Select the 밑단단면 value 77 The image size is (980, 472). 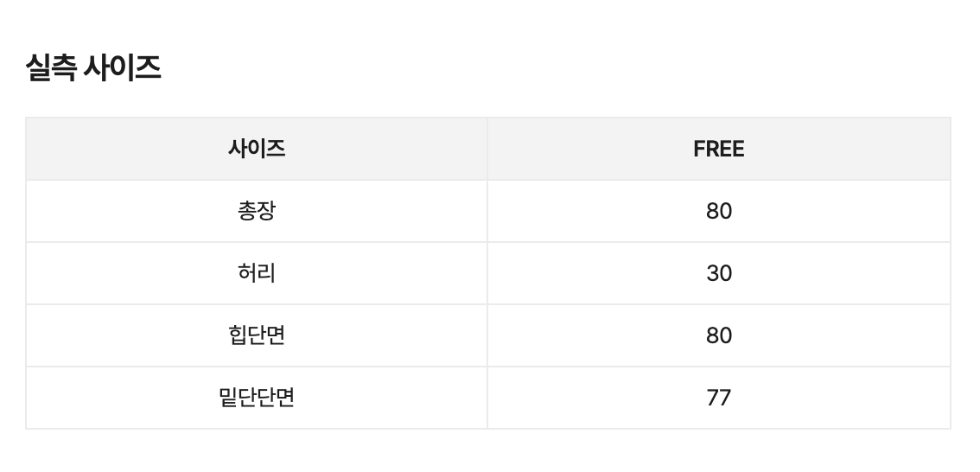click(x=719, y=398)
